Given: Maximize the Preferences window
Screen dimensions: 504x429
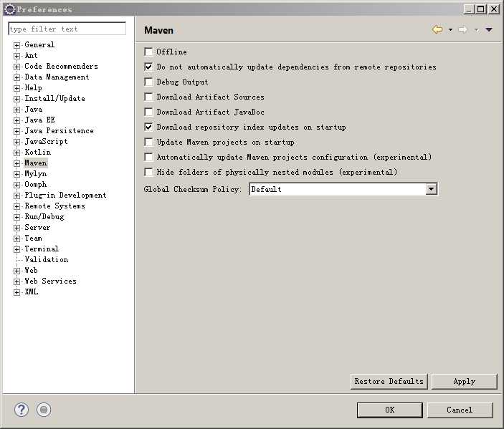Looking at the screenshot, I should coord(481,9).
